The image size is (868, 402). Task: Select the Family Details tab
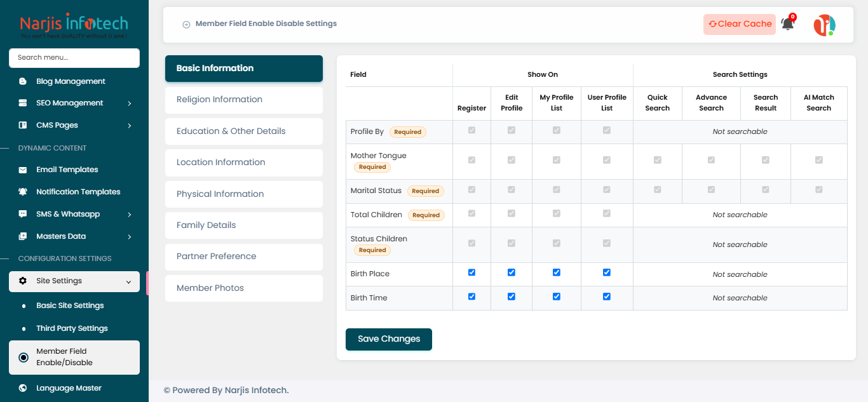[244, 225]
